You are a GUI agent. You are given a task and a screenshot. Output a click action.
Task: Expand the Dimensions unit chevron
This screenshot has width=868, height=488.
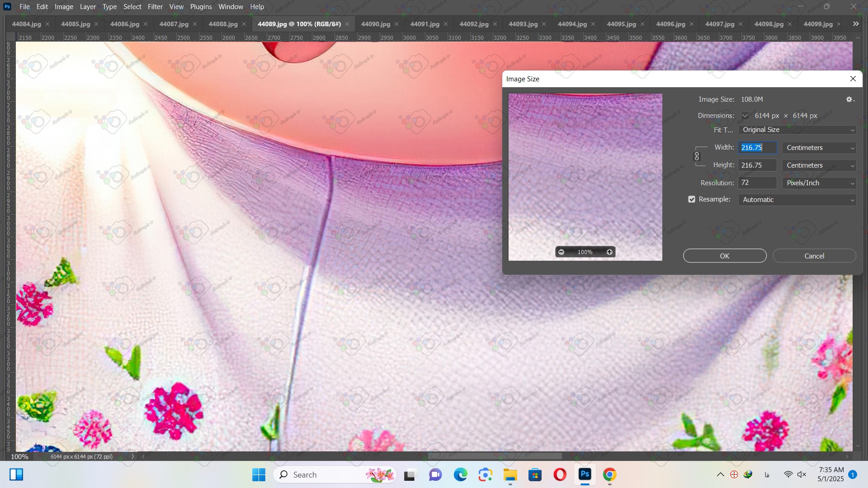tap(745, 116)
